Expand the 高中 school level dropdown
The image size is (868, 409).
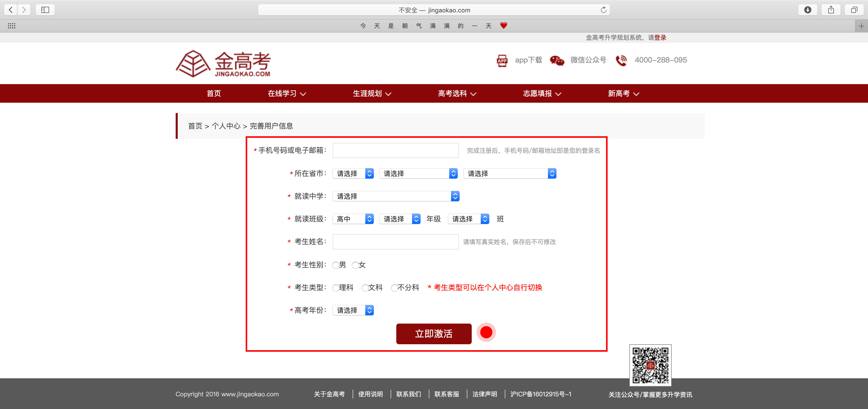[353, 219]
